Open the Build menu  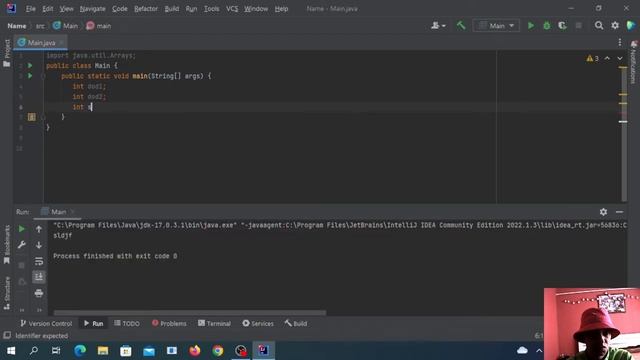(x=172, y=9)
